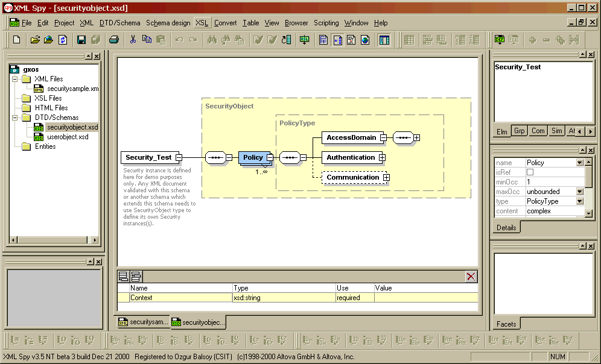Collapse the Policy element node
This screenshot has height=364, width=601.
tap(270, 157)
